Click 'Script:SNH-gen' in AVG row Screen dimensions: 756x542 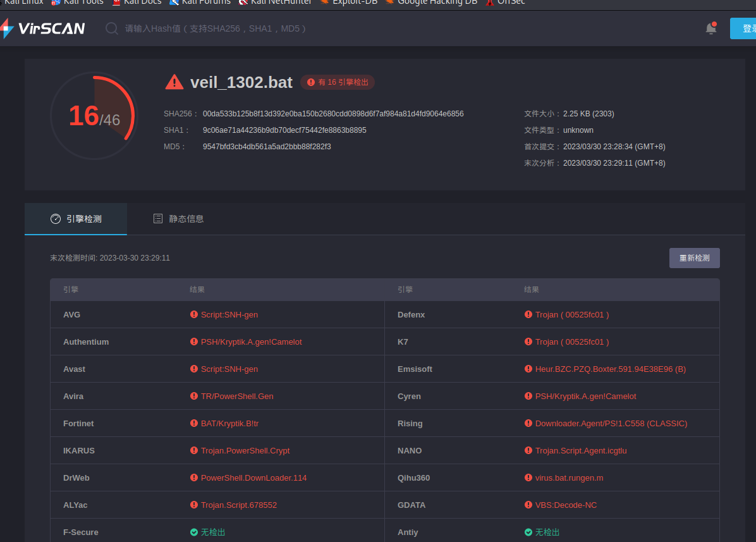pyautogui.click(x=229, y=314)
